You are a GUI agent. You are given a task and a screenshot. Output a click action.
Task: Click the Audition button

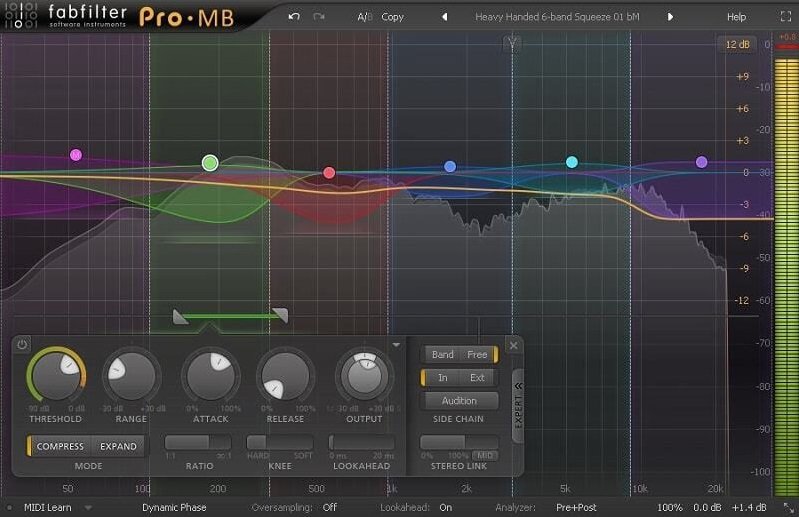coord(460,401)
